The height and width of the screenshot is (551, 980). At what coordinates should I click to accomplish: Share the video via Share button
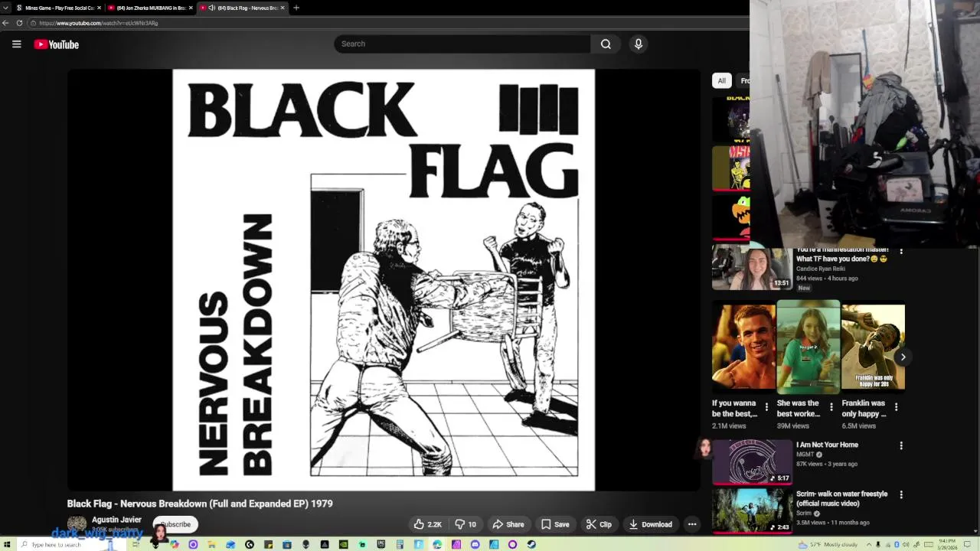click(508, 524)
